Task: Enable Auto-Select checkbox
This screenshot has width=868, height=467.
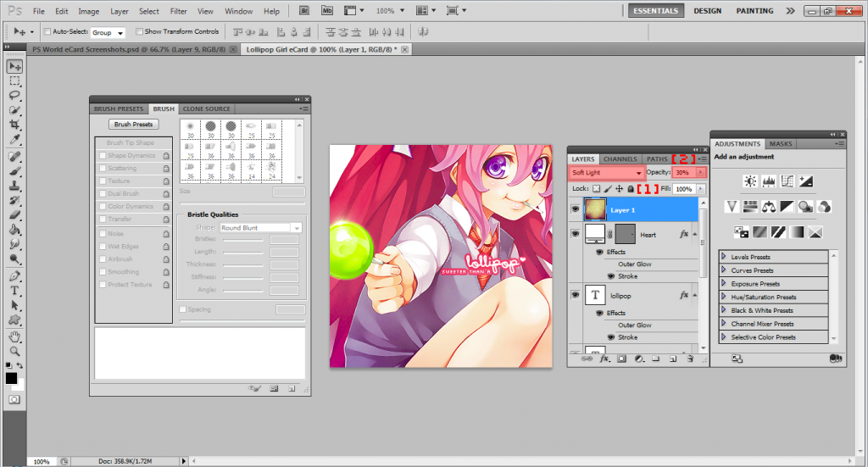Action: pyautogui.click(x=47, y=31)
